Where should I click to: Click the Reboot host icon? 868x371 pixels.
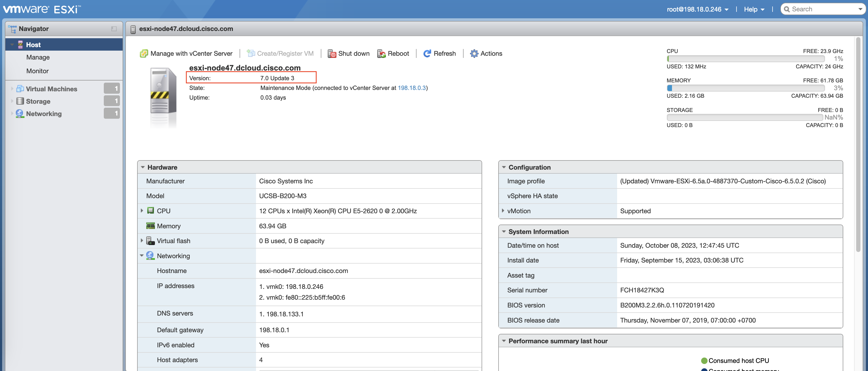point(382,54)
